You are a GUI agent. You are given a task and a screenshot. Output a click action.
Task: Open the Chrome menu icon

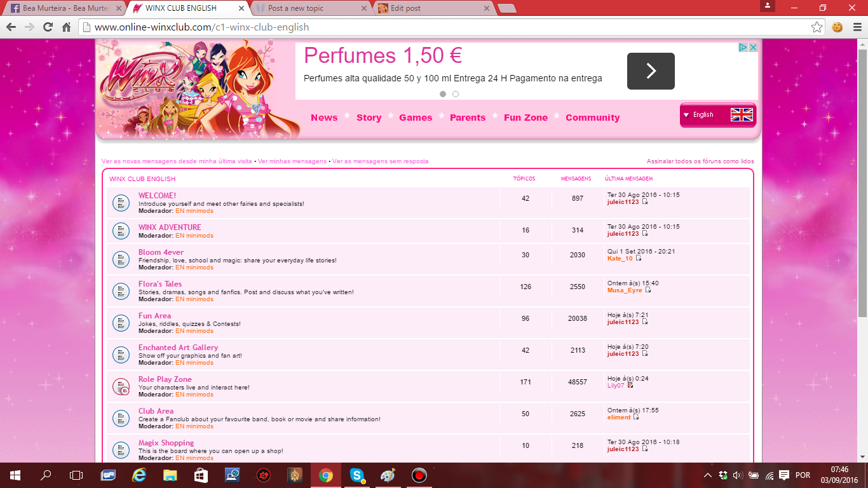pyautogui.click(x=856, y=27)
